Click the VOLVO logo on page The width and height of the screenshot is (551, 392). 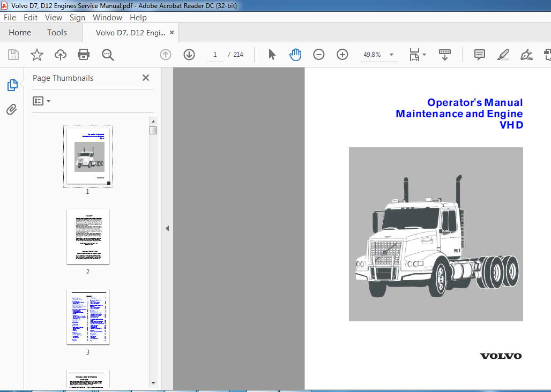coord(501,356)
